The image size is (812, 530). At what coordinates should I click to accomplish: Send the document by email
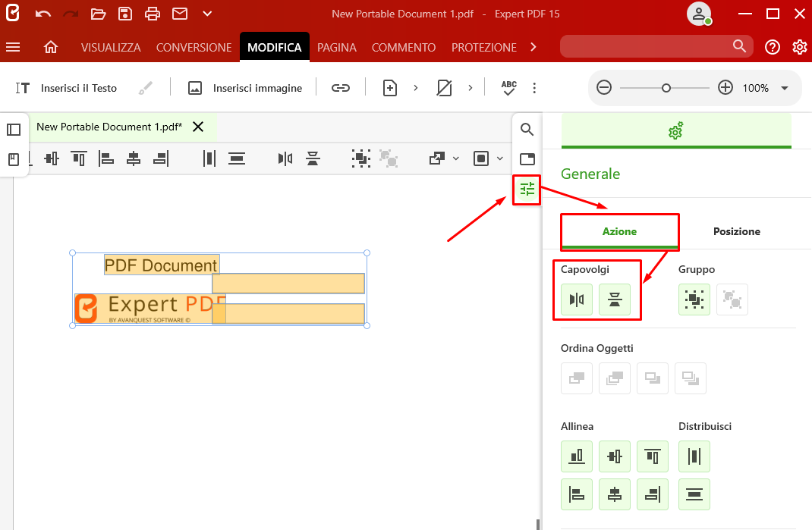click(180, 14)
